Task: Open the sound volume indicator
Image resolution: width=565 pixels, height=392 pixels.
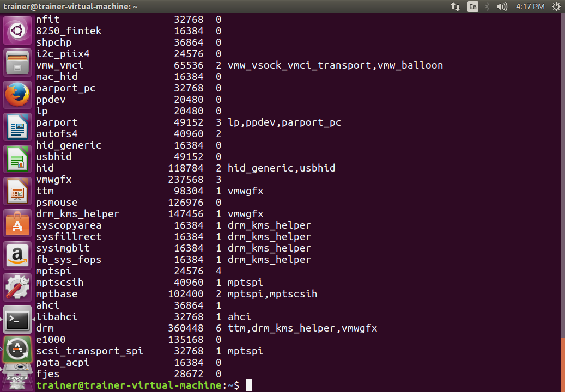Action: [502, 7]
